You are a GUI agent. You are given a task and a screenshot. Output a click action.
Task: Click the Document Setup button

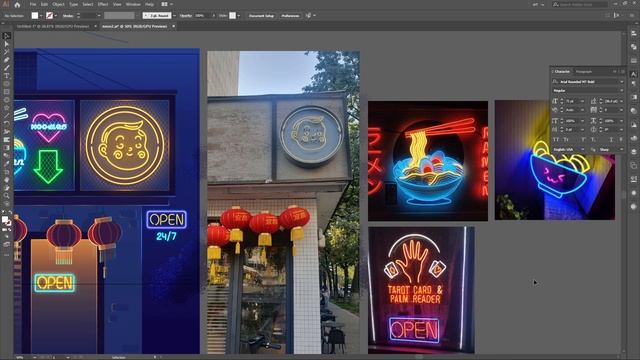[x=262, y=16]
